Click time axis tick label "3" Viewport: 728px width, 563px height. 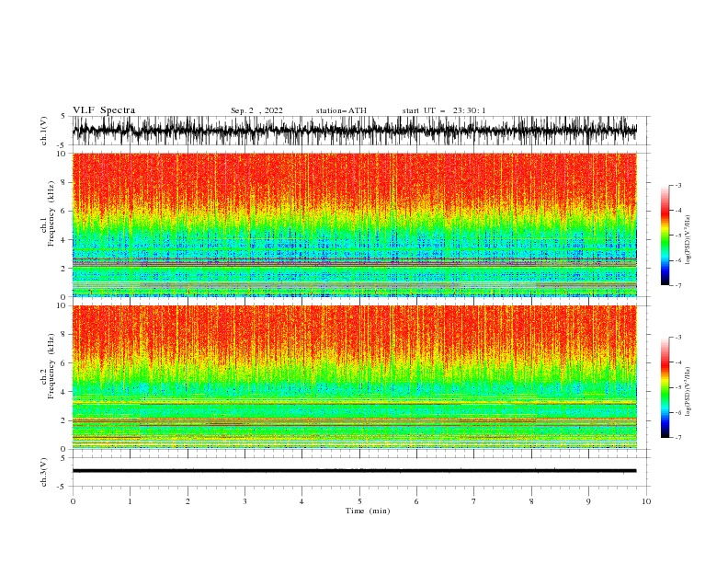[245, 501]
